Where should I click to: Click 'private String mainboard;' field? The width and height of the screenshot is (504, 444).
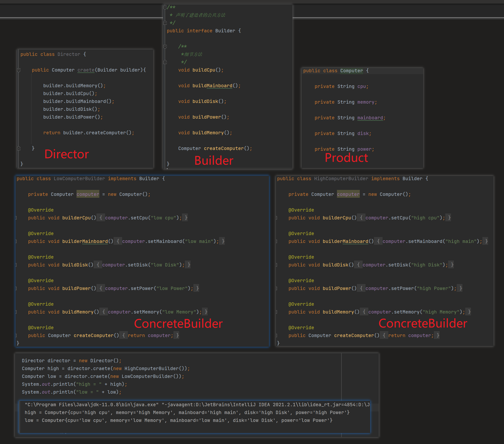350,118
